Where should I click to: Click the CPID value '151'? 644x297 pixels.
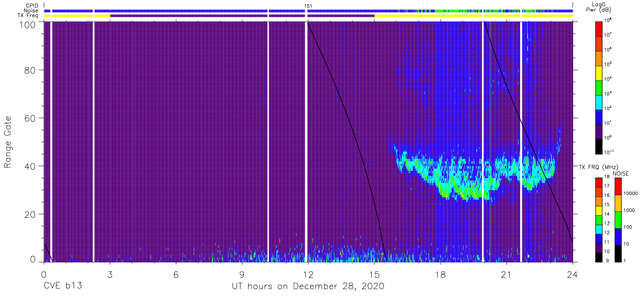pyautogui.click(x=308, y=5)
